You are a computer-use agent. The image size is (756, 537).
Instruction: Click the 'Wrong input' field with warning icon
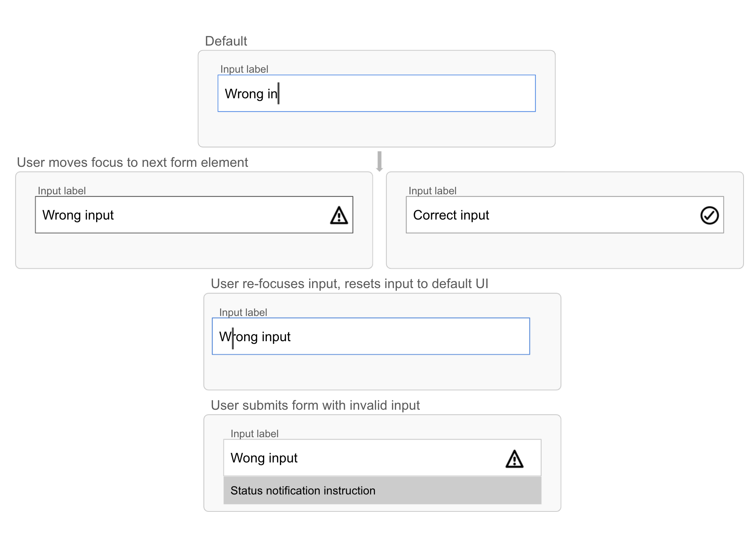[x=194, y=215]
